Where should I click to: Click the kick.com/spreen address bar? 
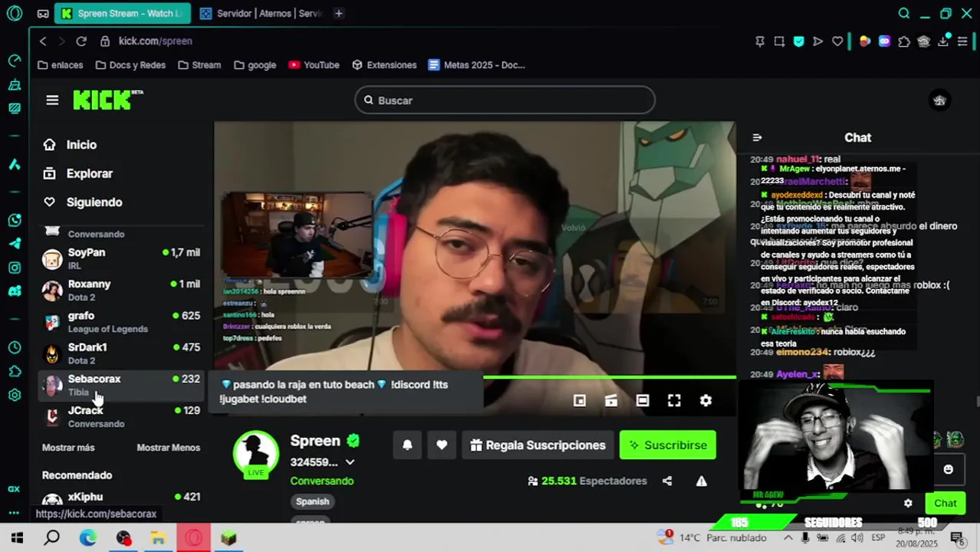tap(155, 41)
